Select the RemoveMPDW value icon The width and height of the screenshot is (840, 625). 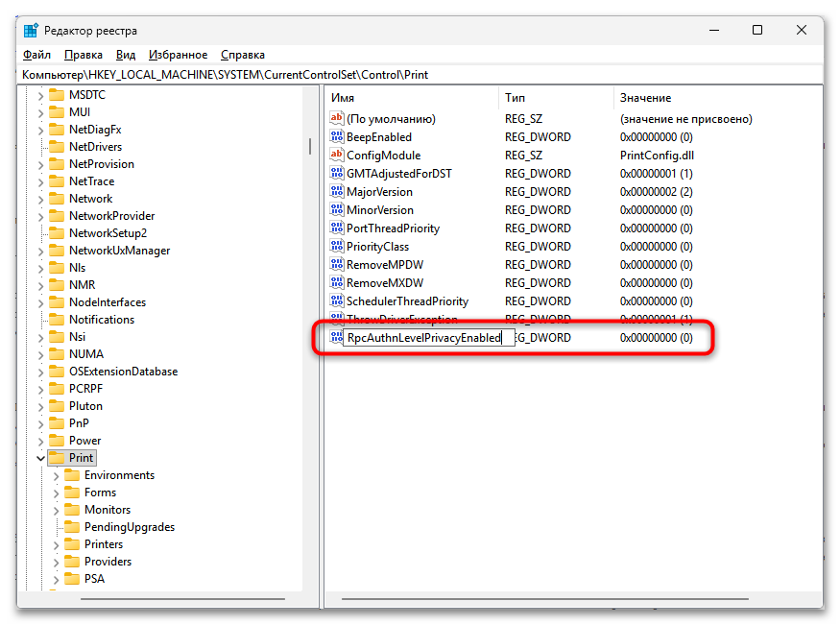click(x=336, y=264)
